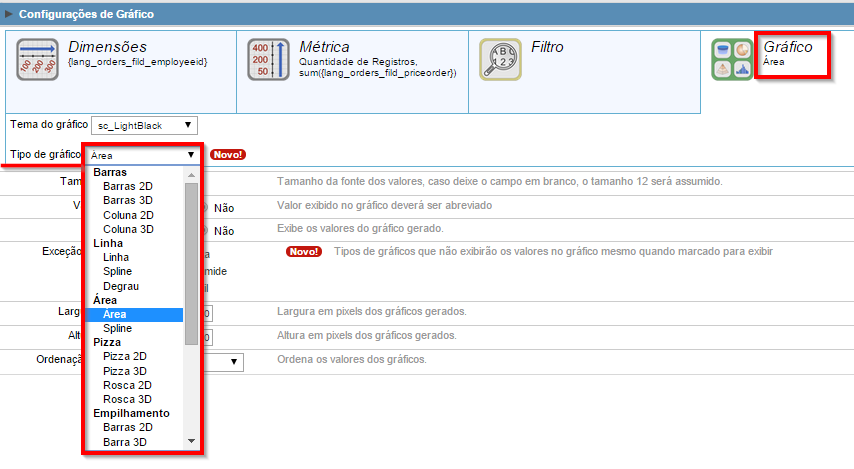Viewport: 854px width, 469px height.
Task: Collapse the Configurações de Gráfico panel triangle
Action: coord(9,15)
